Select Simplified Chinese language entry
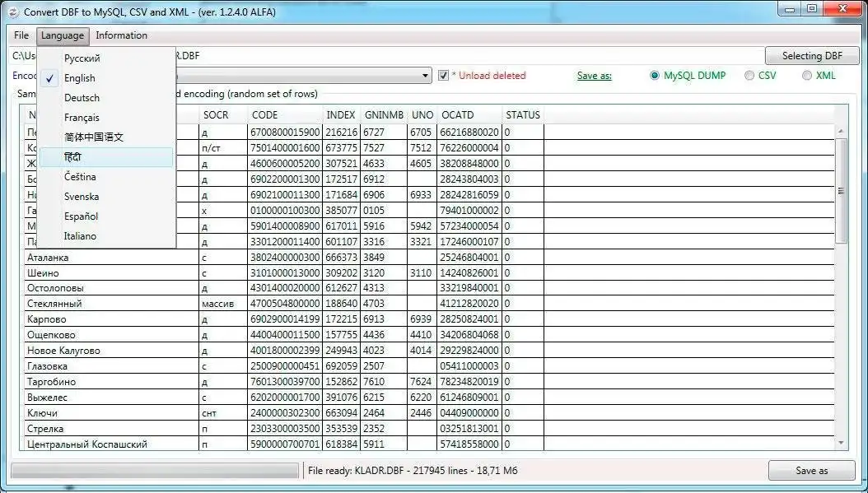Image resolution: width=868 pixels, height=493 pixels. 106,137
